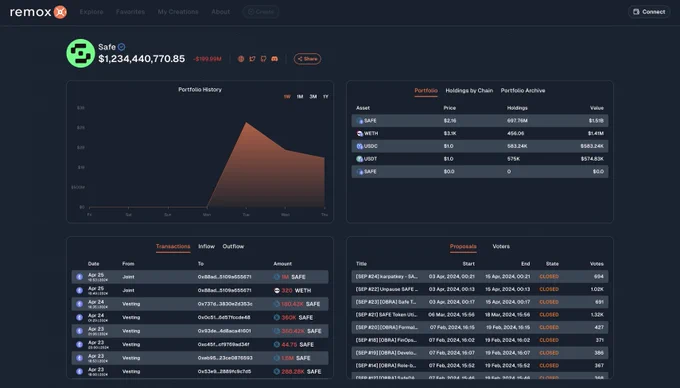Click Ethereum chain icon on 180.42K SAFE transaction
The image size is (680, 388).
[79, 304]
